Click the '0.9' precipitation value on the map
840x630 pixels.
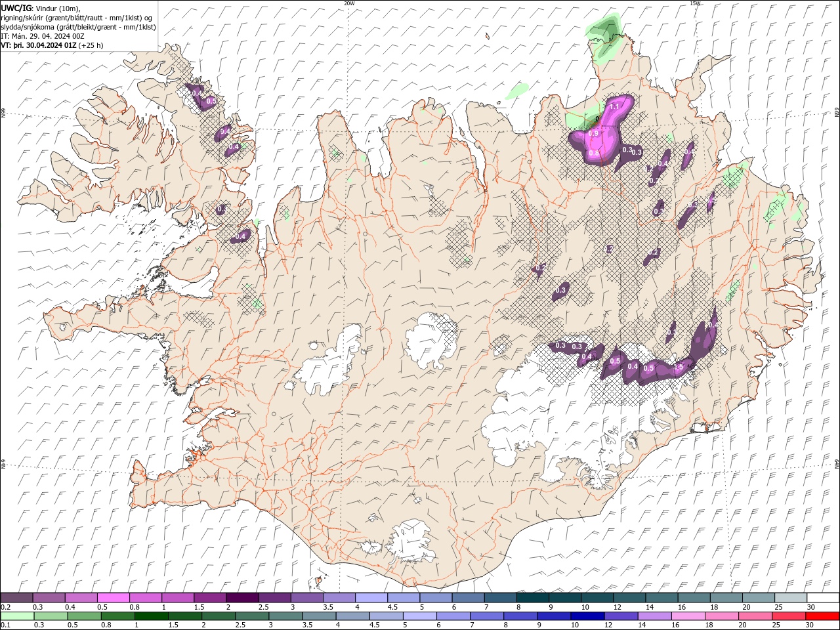(x=593, y=133)
